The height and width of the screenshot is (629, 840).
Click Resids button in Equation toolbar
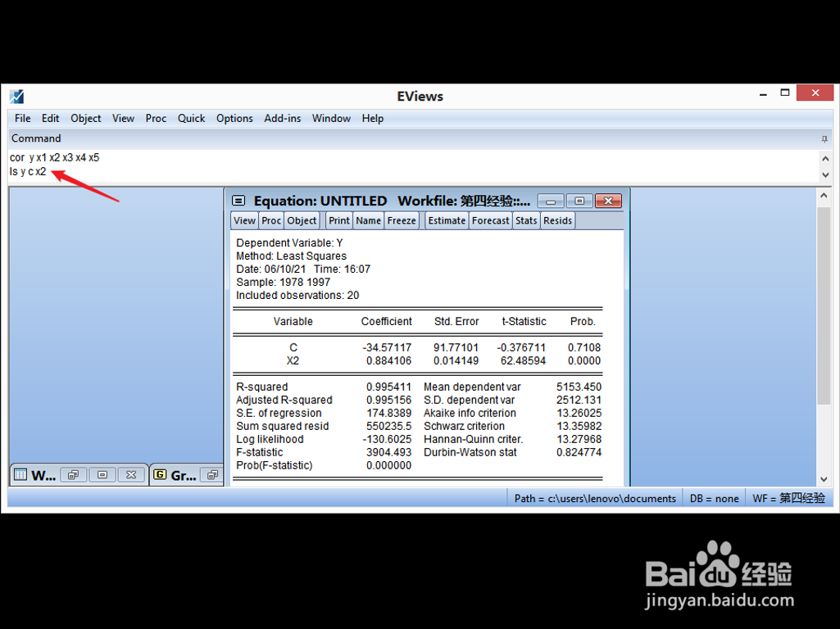coord(558,220)
